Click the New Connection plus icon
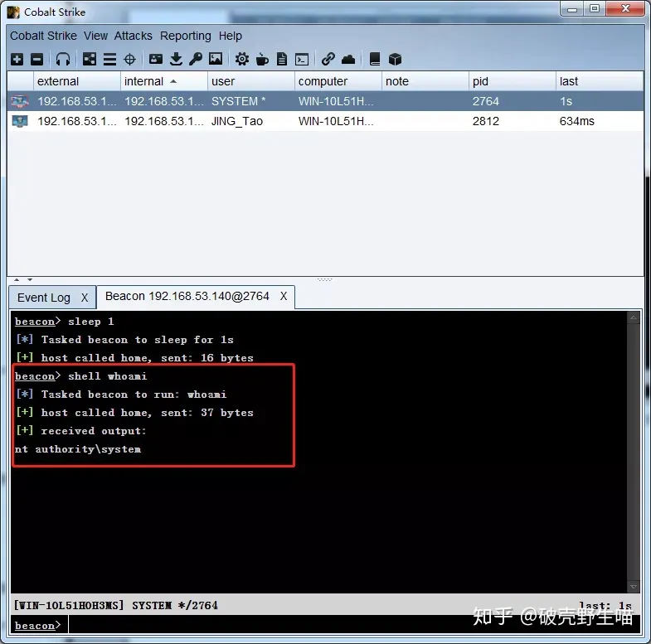This screenshot has width=651, height=644. (17, 60)
